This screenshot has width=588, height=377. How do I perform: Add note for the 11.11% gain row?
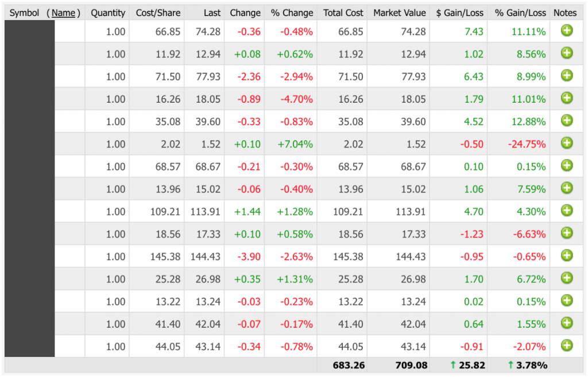[x=567, y=31]
